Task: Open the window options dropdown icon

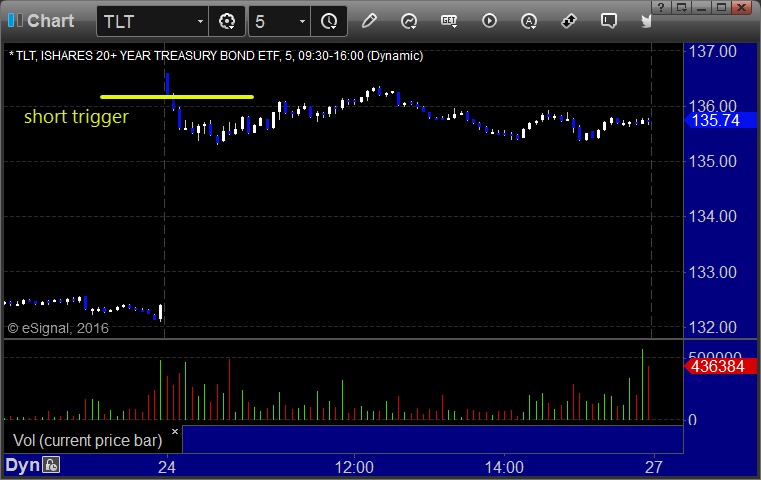Action: point(682,7)
